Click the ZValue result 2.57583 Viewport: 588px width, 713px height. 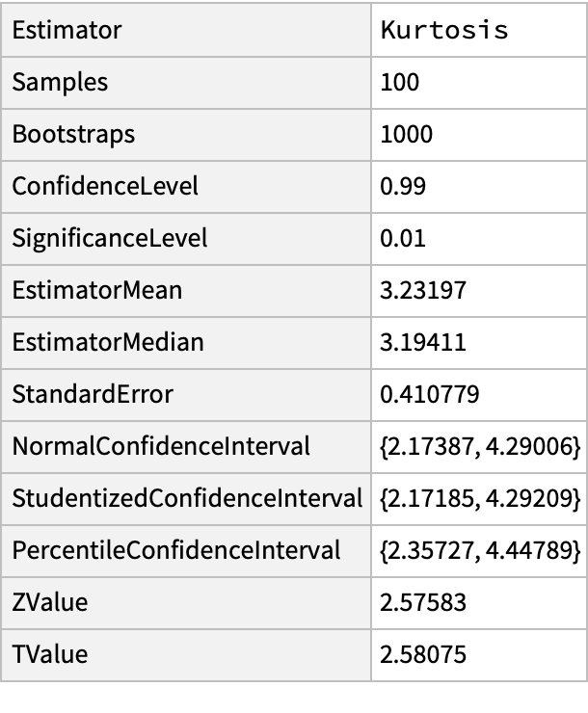click(423, 603)
